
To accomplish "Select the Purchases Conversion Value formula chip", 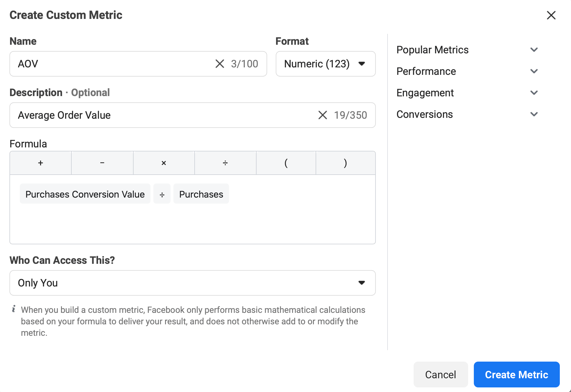I will [85, 194].
